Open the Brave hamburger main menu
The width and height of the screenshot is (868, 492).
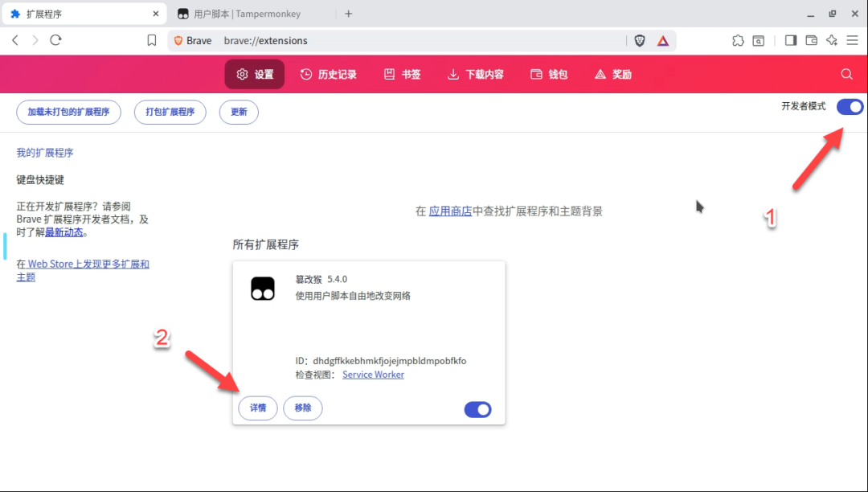[x=853, y=40]
